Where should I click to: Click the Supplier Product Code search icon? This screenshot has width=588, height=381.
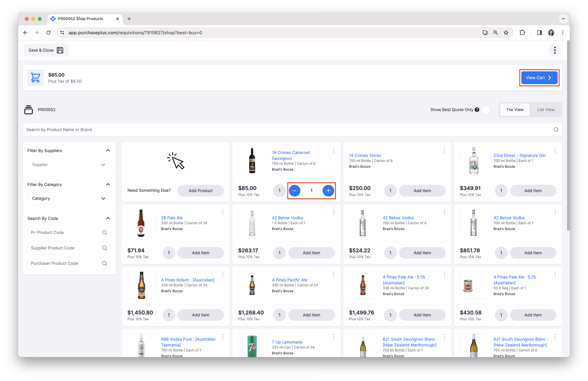[x=104, y=248]
